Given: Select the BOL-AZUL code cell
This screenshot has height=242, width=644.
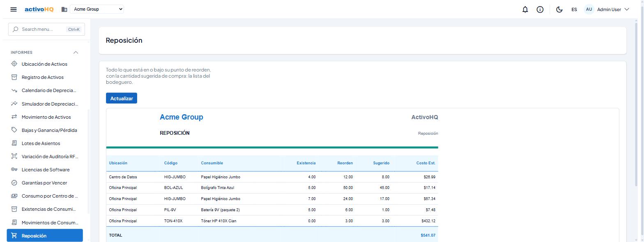Looking at the screenshot, I should [174, 188].
